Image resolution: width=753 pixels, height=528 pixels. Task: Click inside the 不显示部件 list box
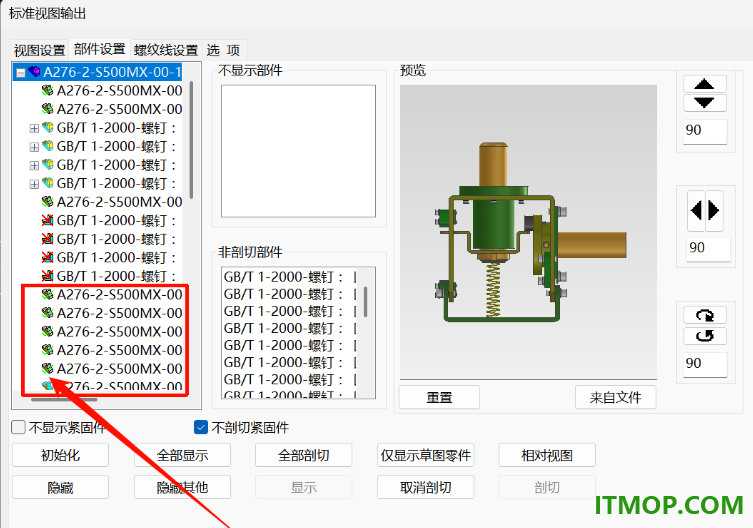tap(298, 151)
